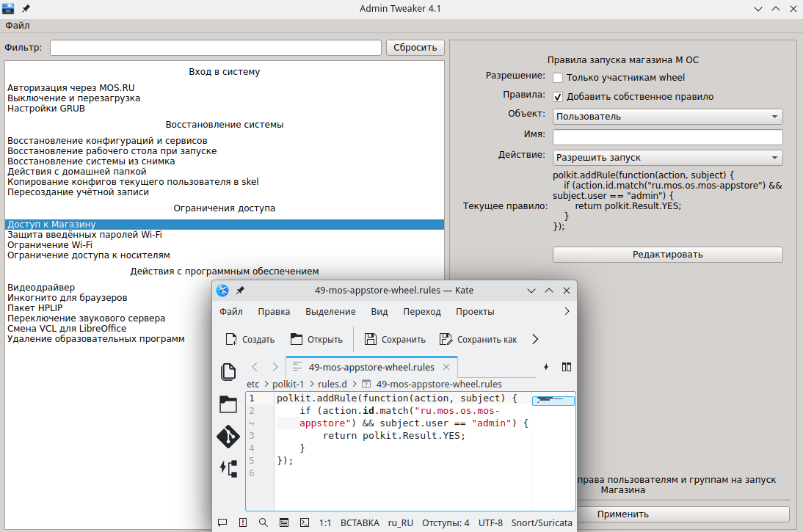Click the Редактировать button
Screen dimensions: 803x532
(667, 255)
